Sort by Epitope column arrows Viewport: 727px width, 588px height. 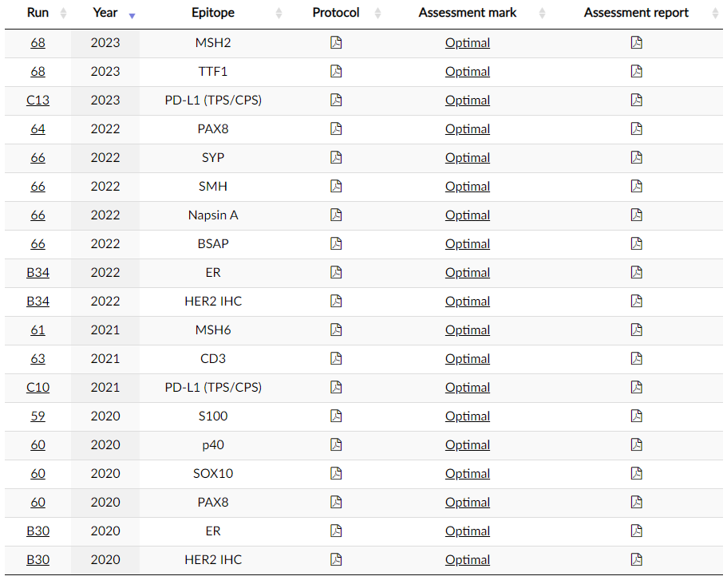(x=279, y=14)
